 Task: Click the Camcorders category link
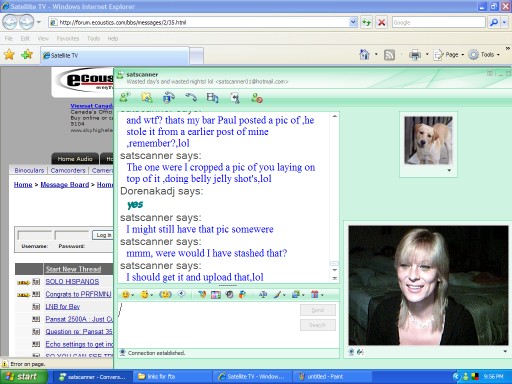click(68, 170)
